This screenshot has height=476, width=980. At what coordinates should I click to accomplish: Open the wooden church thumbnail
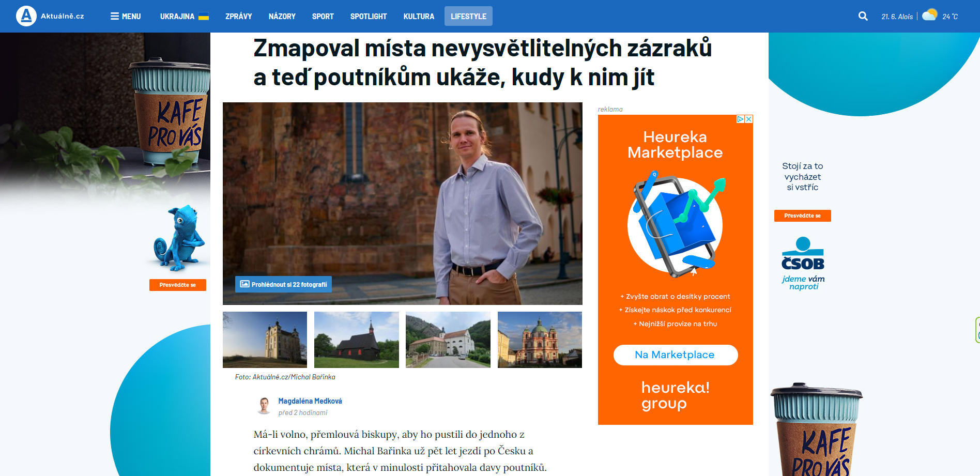click(357, 340)
